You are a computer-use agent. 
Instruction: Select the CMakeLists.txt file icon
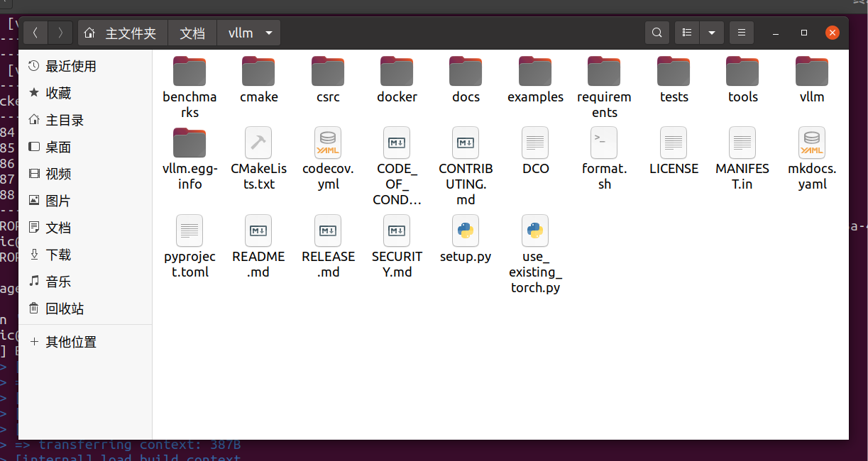coord(258,143)
